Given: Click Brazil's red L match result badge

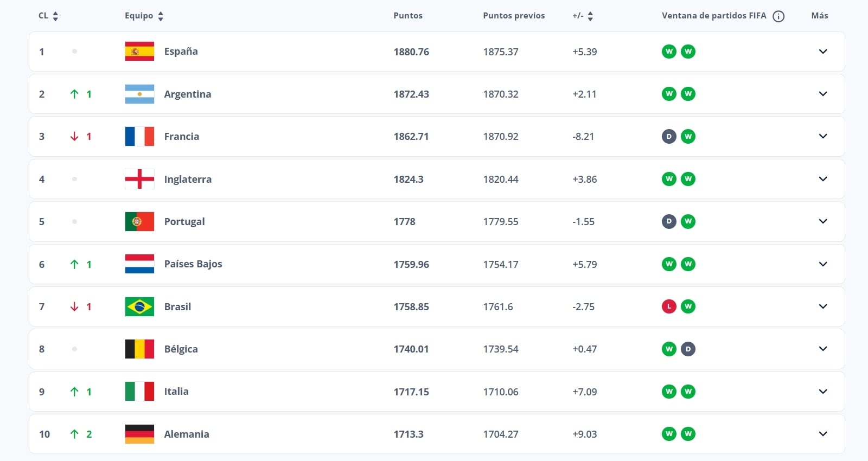Looking at the screenshot, I should tap(669, 306).
